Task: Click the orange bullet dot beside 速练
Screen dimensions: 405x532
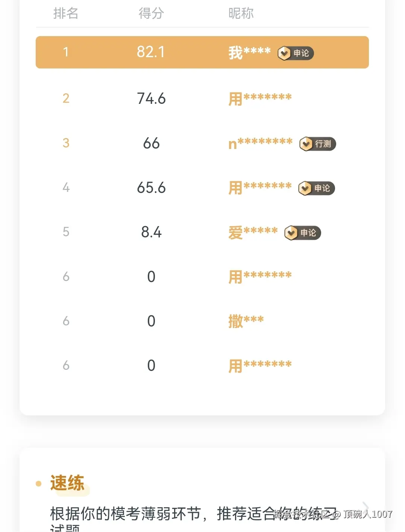Action: point(38,483)
